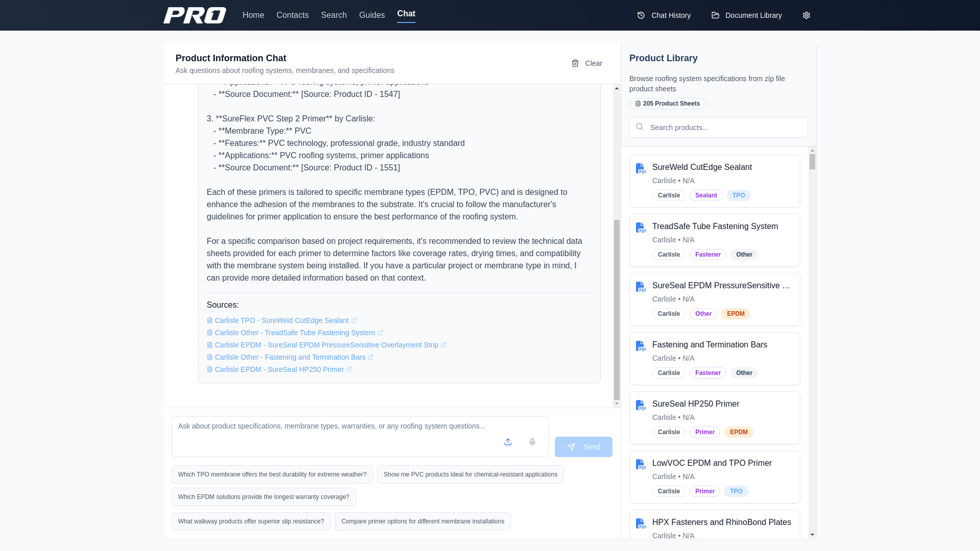Go to the Contacts page
Screen dimensions: 980x551
coord(292,15)
